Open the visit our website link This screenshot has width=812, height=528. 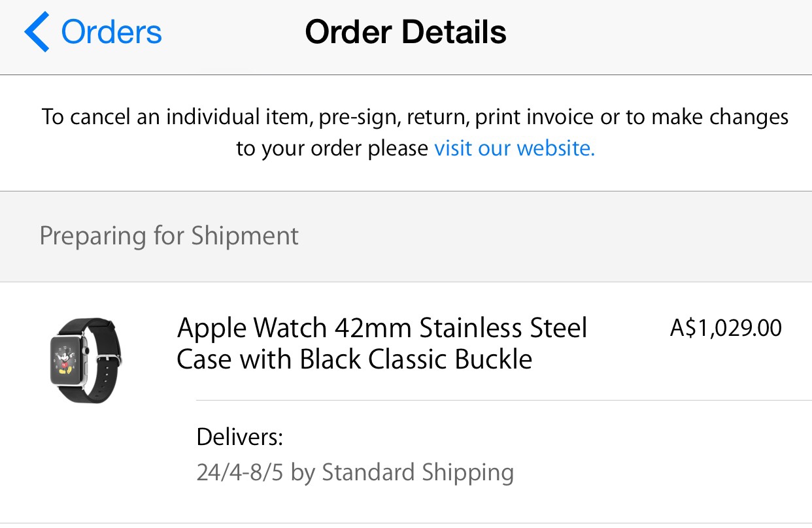point(515,148)
